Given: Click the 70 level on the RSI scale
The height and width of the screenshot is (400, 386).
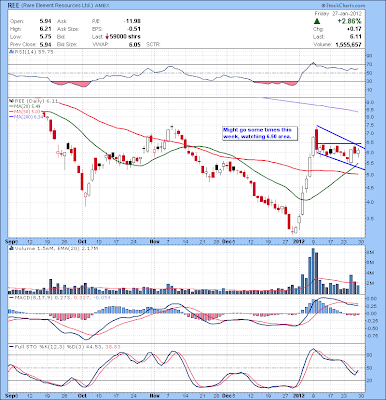Looking at the screenshot, I should coord(369,64).
